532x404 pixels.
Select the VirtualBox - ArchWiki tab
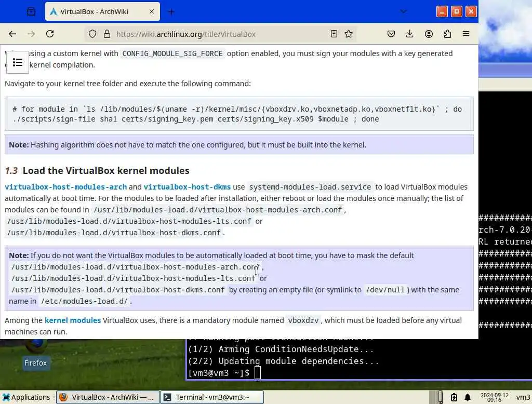[102, 11]
